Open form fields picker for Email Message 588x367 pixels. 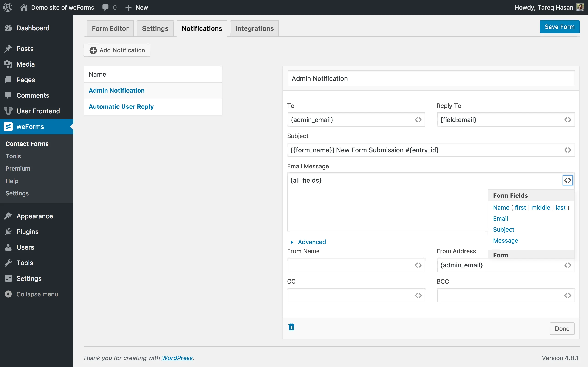(568, 180)
